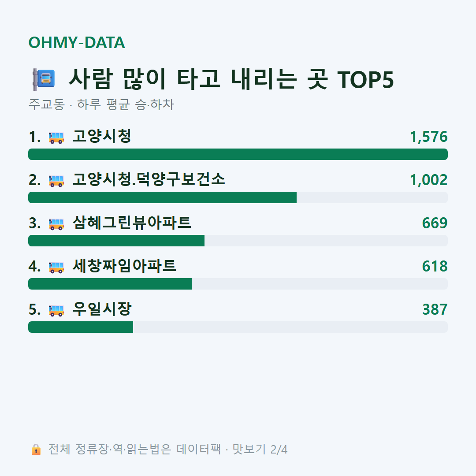Click bus icon next to 삼혜그린뷰아파트
The height and width of the screenshot is (476, 476).
[56, 224]
